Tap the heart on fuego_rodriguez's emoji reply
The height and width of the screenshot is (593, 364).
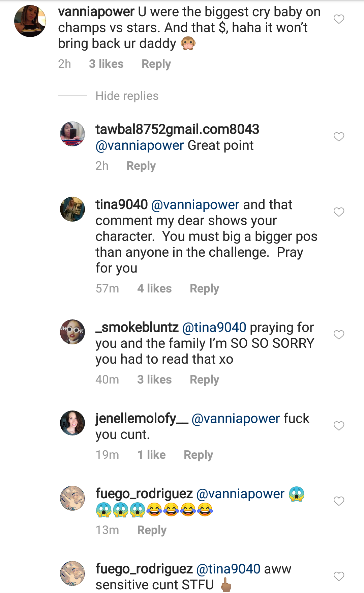339,501
